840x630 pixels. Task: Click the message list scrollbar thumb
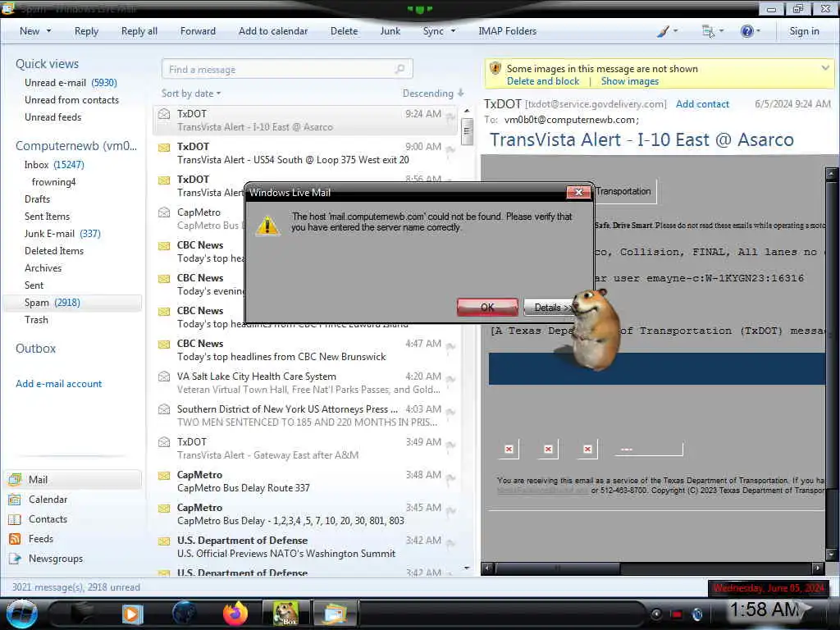pyautogui.click(x=467, y=132)
